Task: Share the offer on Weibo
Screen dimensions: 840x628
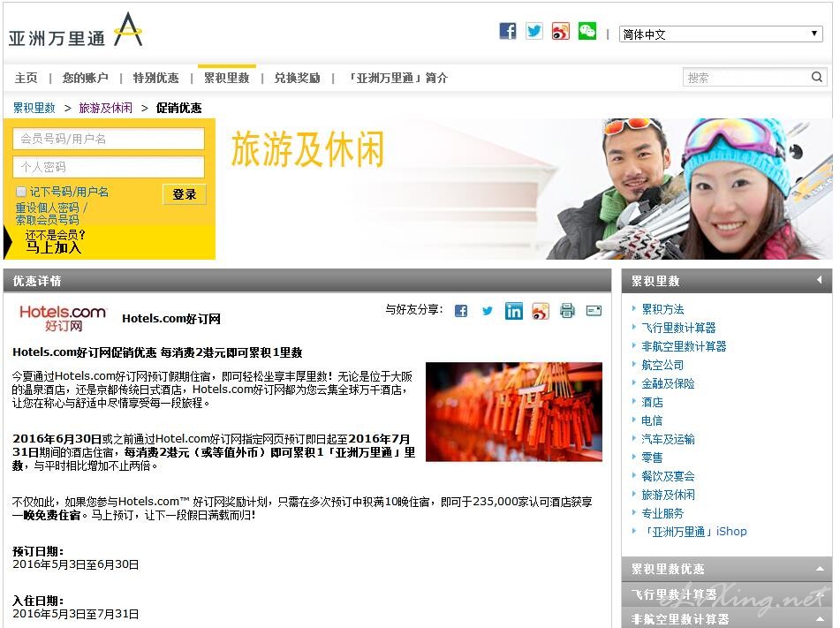Action: pos(541,311)
